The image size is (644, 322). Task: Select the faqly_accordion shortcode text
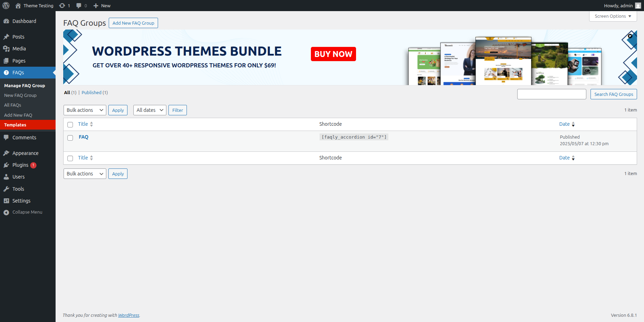[354, 137]
